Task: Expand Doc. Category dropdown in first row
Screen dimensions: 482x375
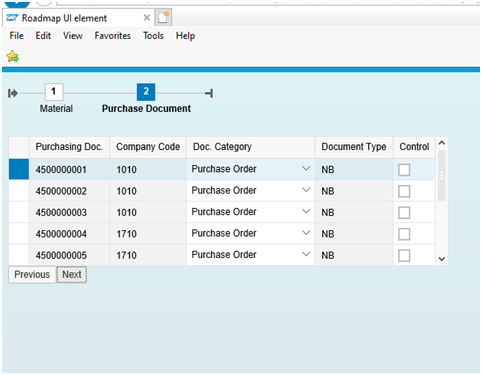Action: point(306,168)
